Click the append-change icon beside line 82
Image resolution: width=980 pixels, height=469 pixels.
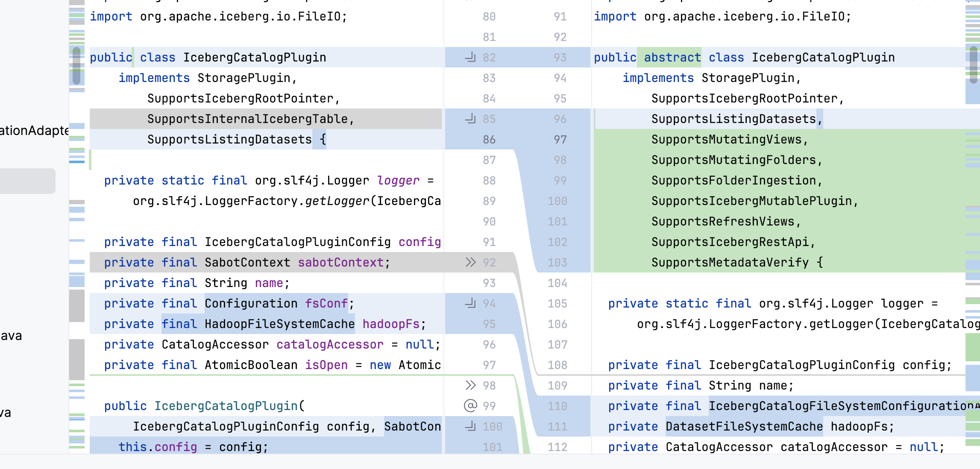tap(470, 57)
